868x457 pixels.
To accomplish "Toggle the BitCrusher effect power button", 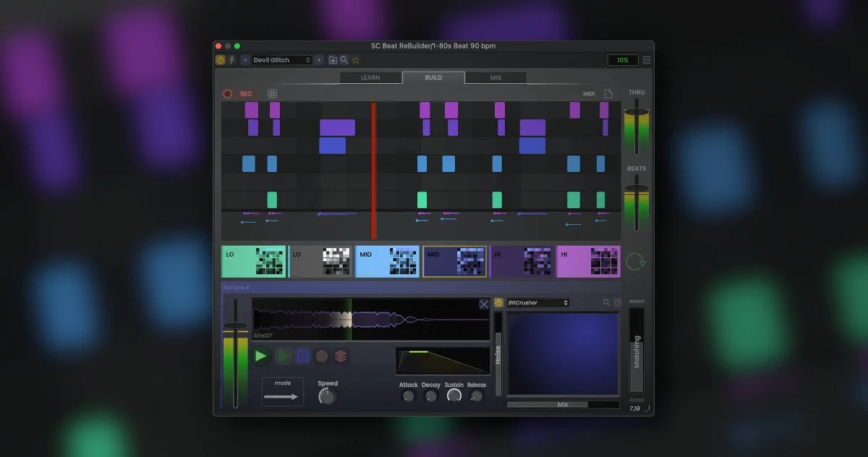I will tap(498, 302).
